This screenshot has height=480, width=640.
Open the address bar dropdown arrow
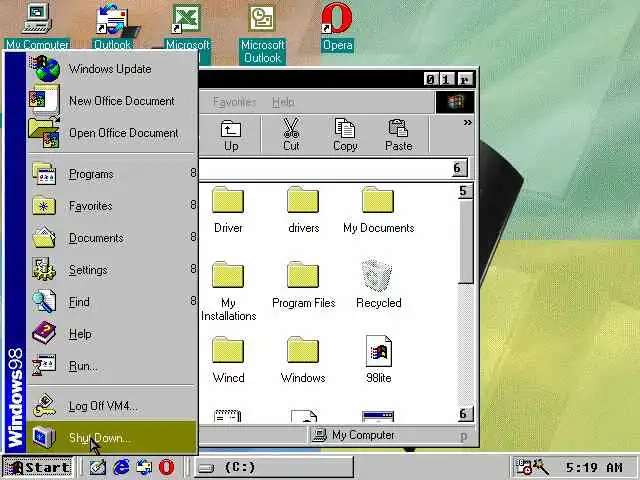click(x=459, y=168)
